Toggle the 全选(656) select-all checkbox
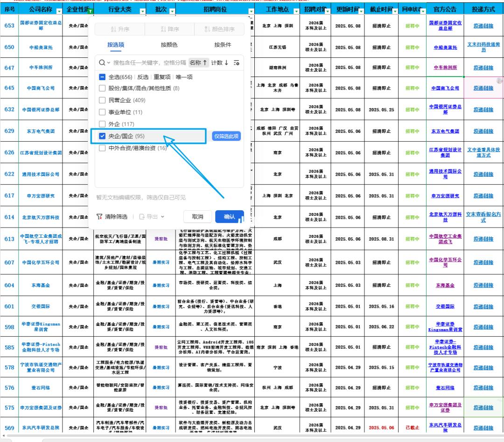This screenshot has height=442, width=504. (x=102, y=77)
